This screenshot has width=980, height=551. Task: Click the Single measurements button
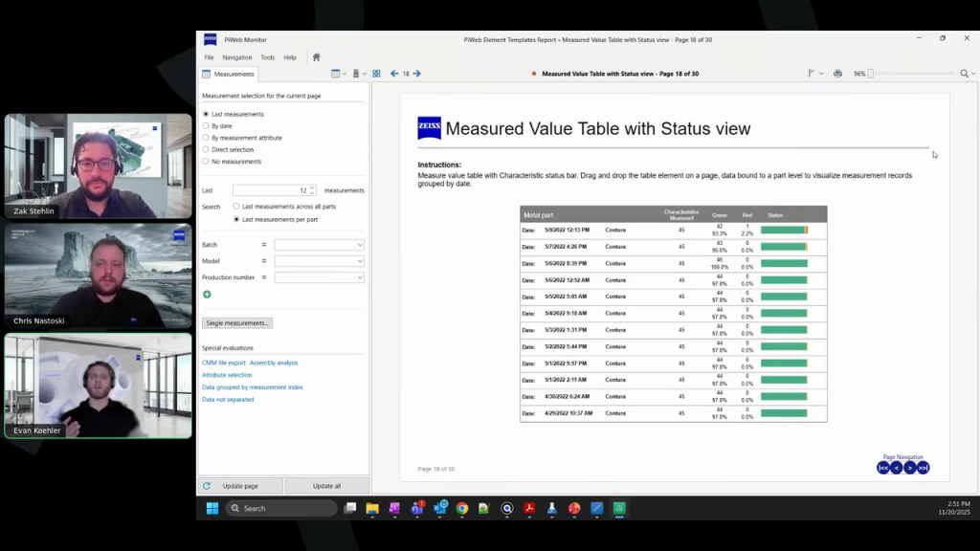236,323
